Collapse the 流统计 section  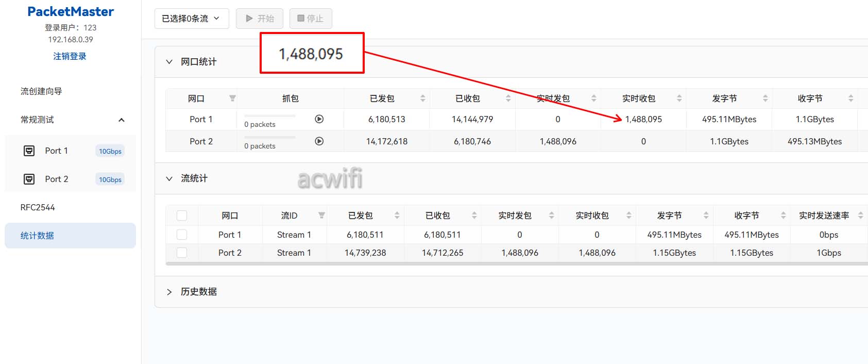(169, 178)
